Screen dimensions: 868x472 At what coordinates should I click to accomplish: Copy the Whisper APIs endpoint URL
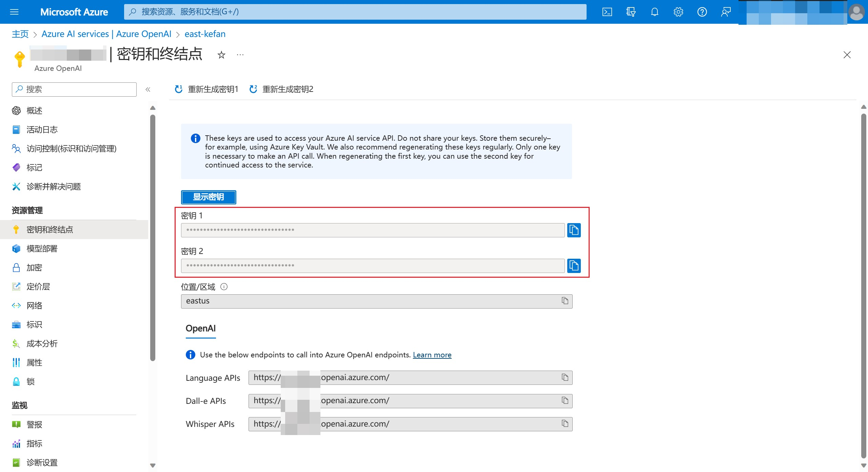pyautogui.click(x=565, y=424)
